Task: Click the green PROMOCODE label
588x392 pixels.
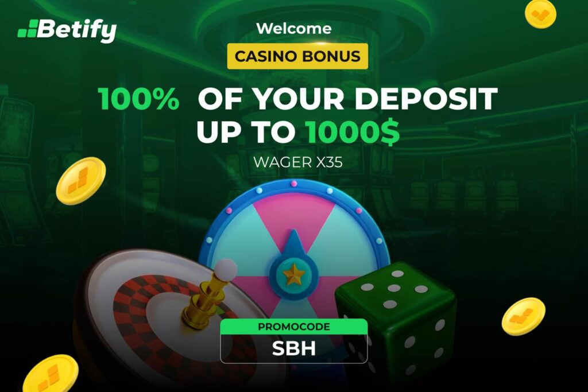Action: (x=293, y=327)
